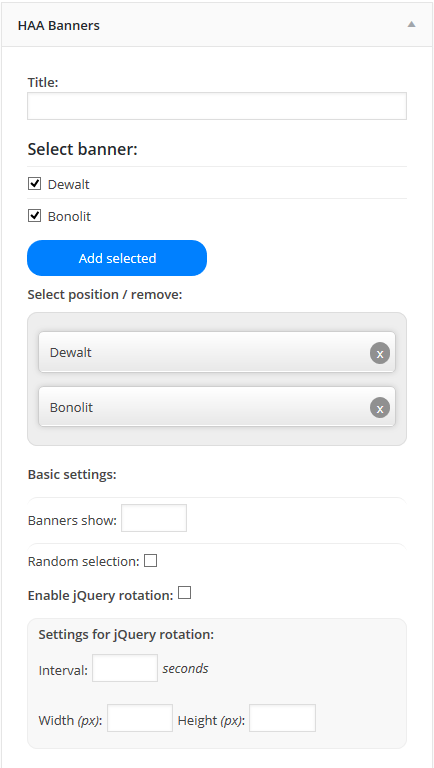Select the Bonolit row in position list
Viewport: 434px width, 768px height.
click(x=217, y=407)
